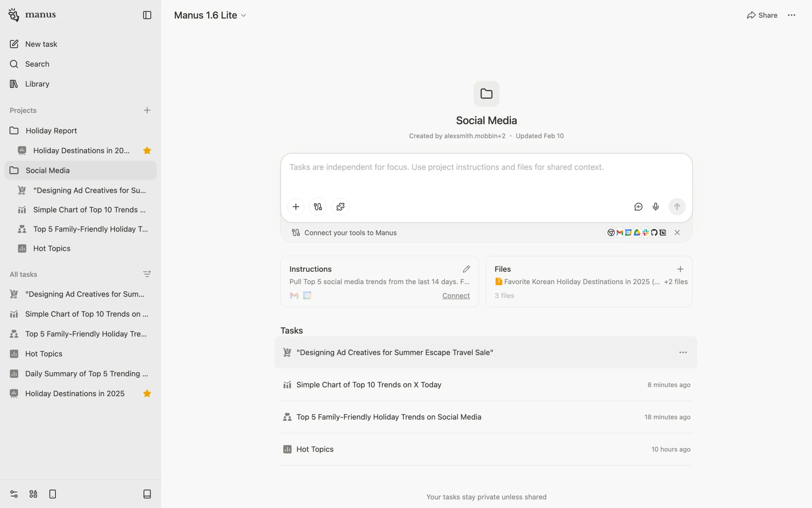Screen dimensions: 812x508
Task: Click the Connect link in Instructions card
Action: click(455, 295)
